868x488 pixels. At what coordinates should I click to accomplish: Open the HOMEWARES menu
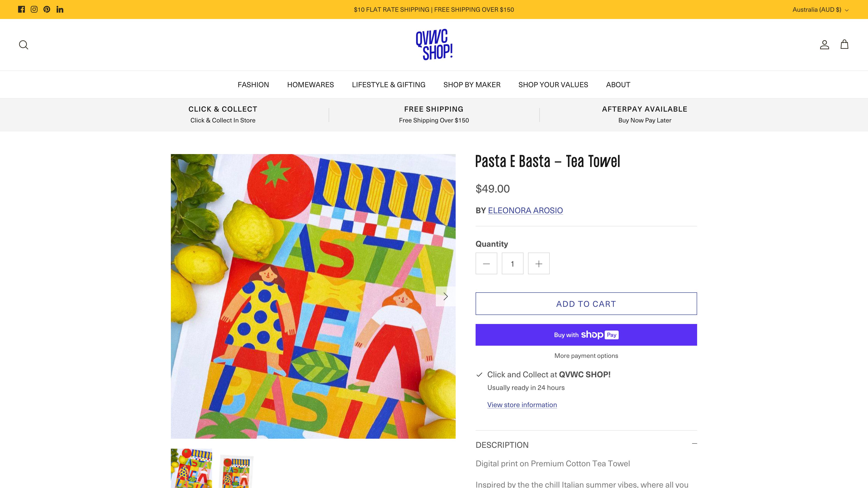coord(310,84)
